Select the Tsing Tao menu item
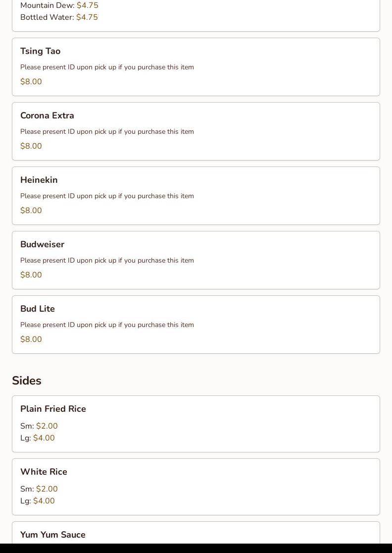392x553 pixels. click(x=40, y=52)
